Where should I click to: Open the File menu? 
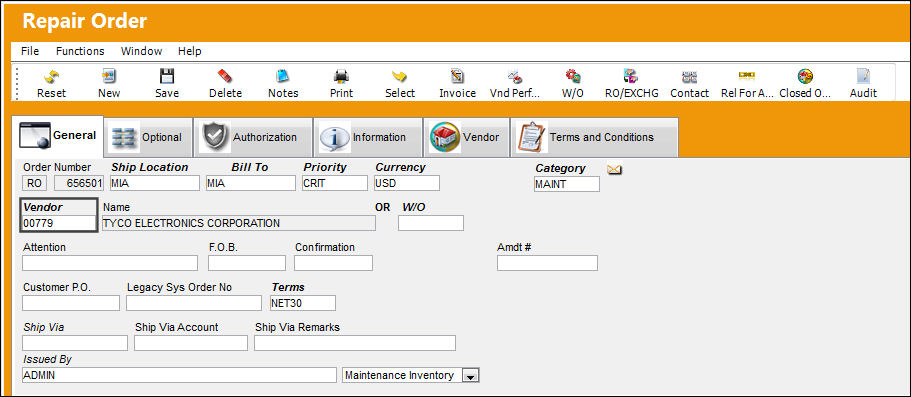click(x=30, y=51)
